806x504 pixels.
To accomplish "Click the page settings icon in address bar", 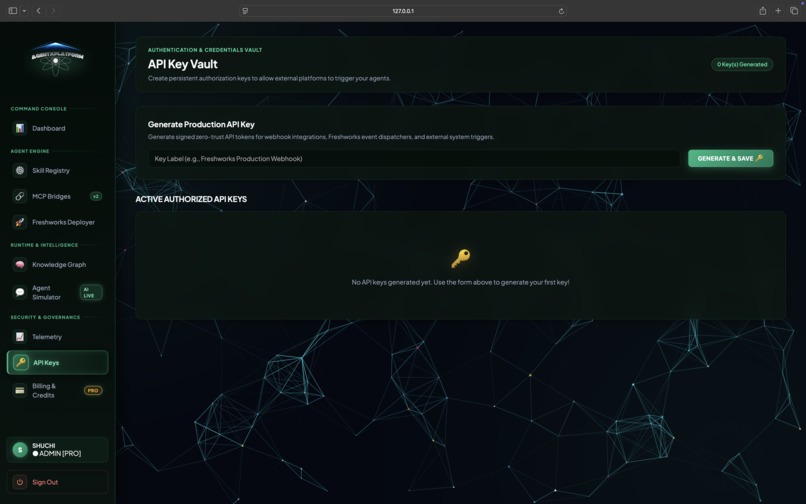I will (245, 11).
